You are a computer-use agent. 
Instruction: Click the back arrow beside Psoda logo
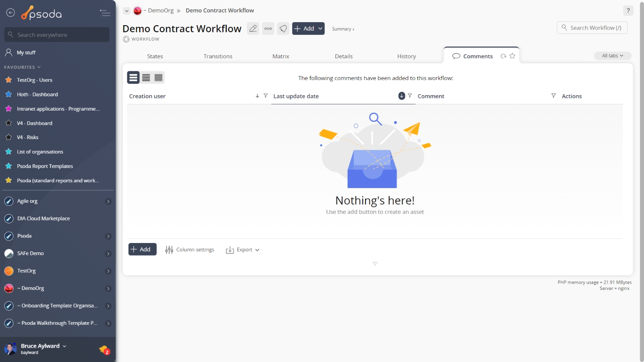[x=10, y=13]
